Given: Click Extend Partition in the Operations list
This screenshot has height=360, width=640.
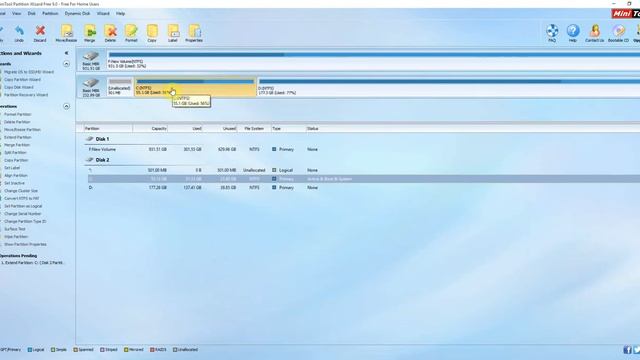Looking at the screenshot, I should 18,138.
